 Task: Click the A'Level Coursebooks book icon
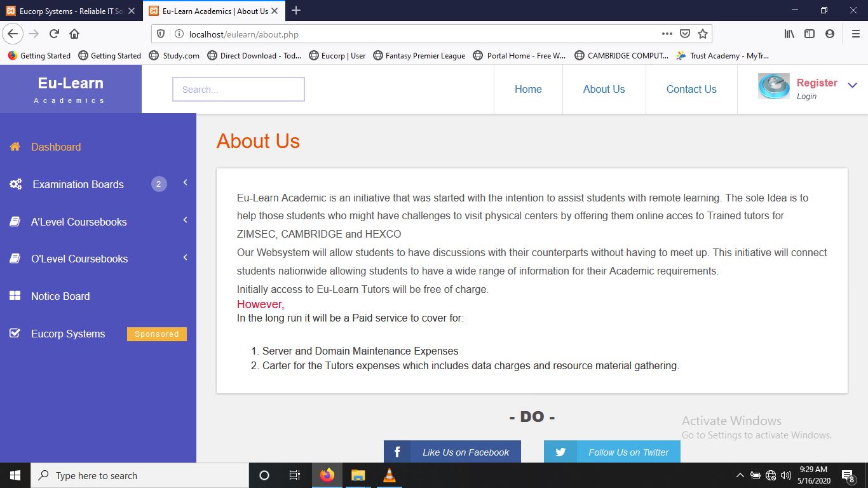15,222
